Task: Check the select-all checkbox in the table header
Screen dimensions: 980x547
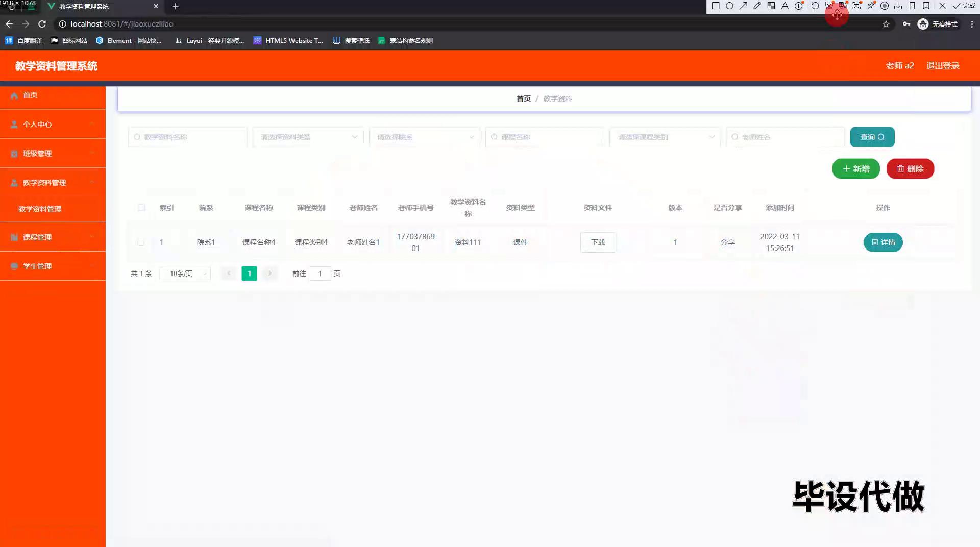Action: (x=141, y=208)
